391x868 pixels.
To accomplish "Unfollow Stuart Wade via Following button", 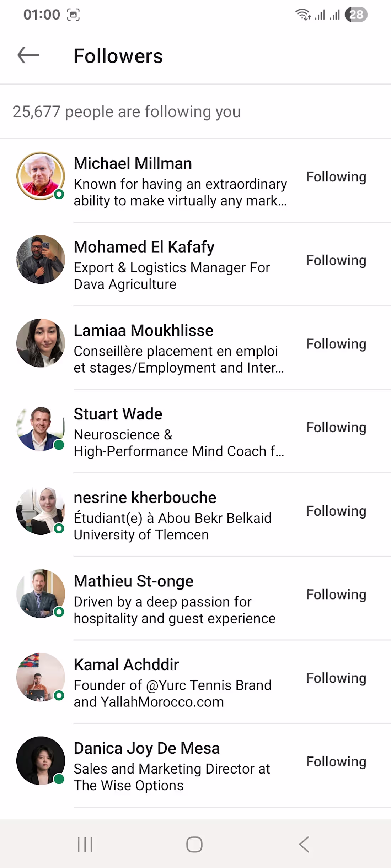I will pos(336,427).
